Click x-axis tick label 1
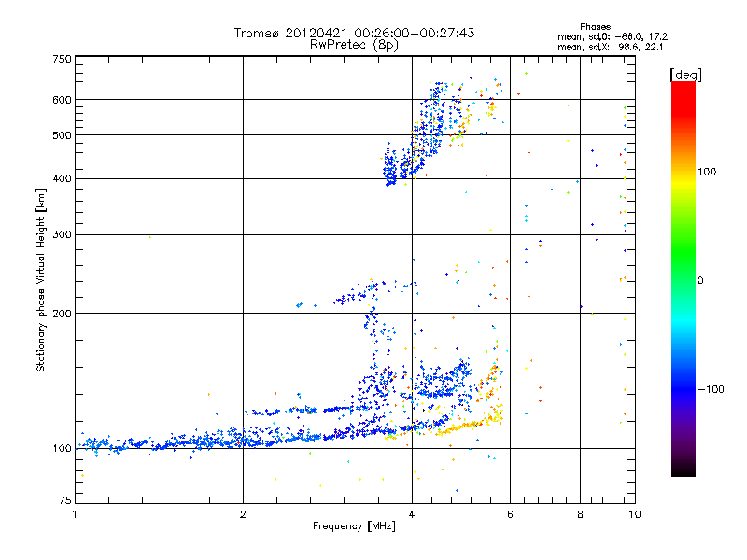This screenshot has height=560, width=747. click(x=75, y=514)
